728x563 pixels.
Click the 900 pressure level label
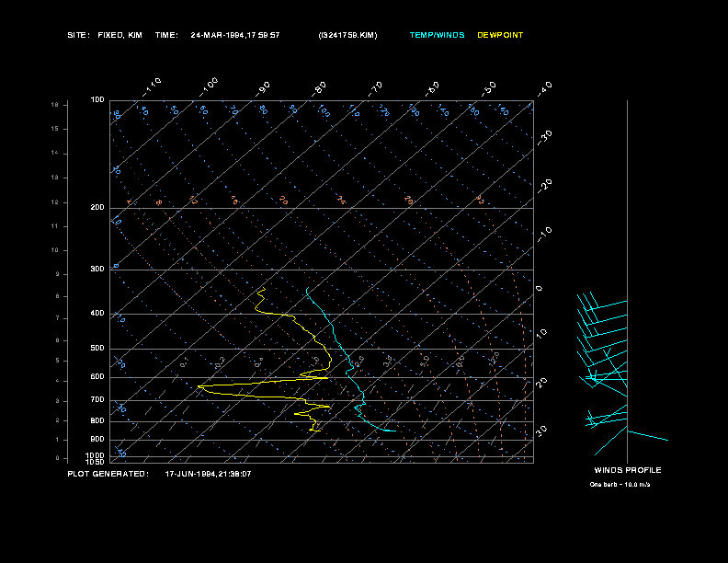click(x=97, y=440)
